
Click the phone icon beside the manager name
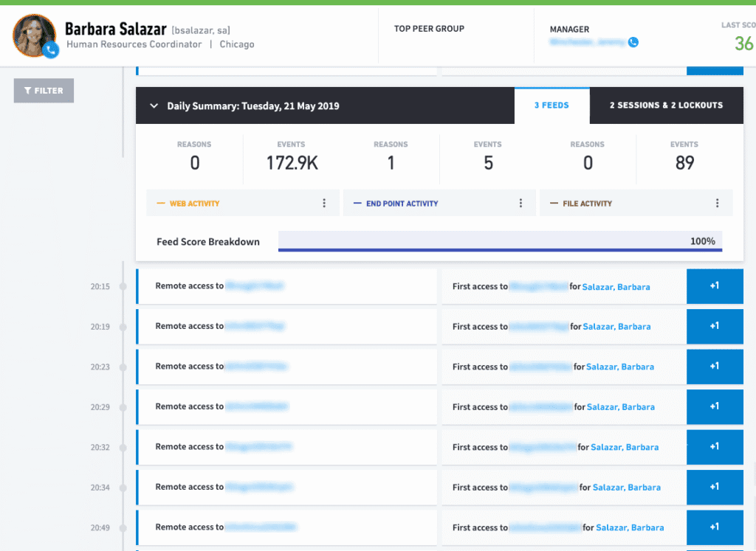click(x=633, y=42)
